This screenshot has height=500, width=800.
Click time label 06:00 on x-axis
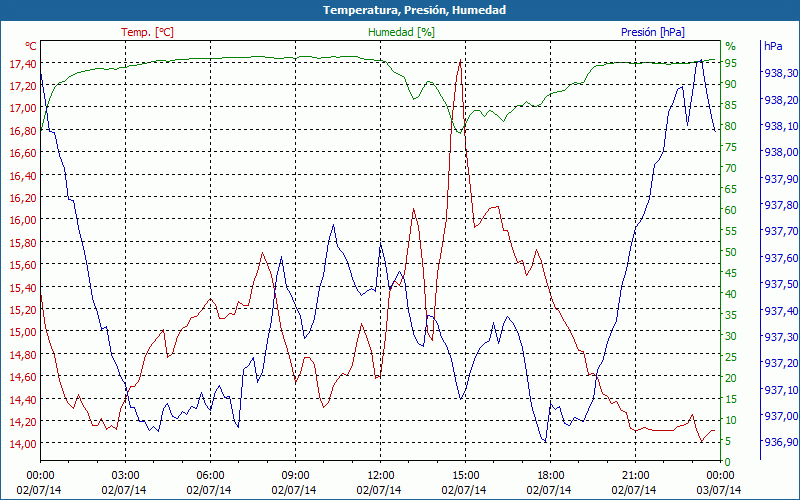[x=210, y=476]
